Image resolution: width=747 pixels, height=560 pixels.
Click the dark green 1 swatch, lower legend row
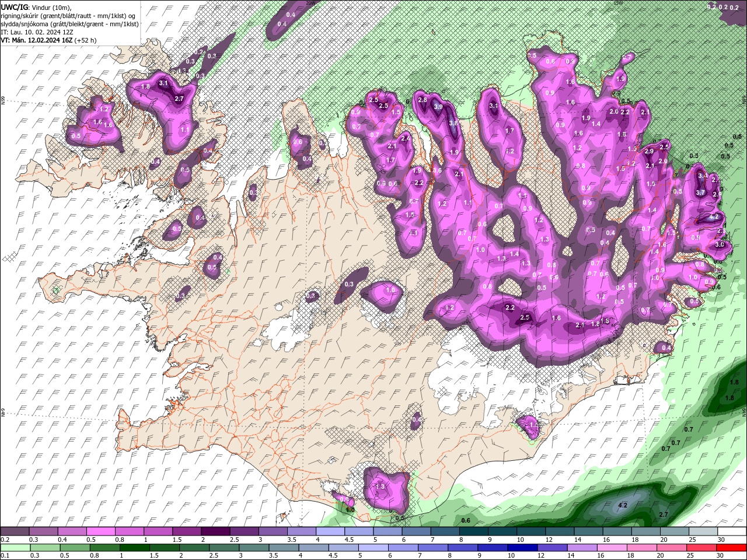tap(135, 548)
